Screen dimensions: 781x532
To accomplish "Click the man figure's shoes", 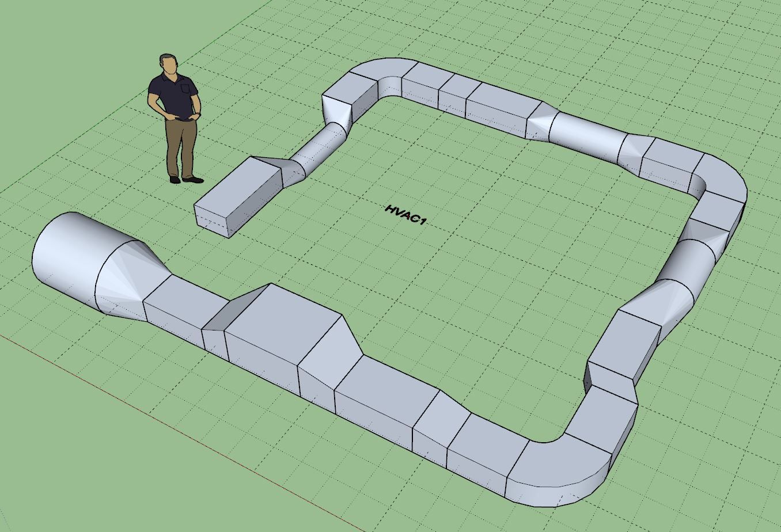I will click(185, 180).
